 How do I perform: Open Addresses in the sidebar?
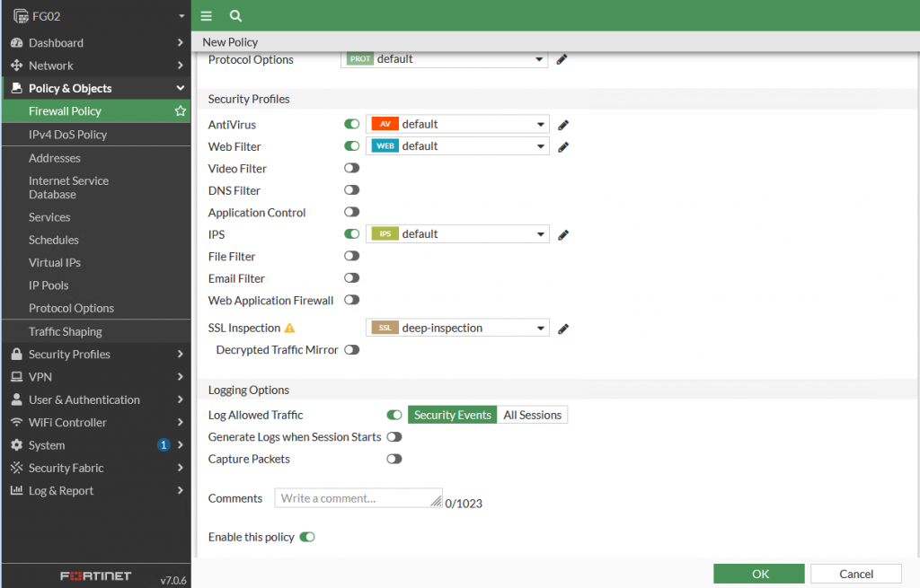point(55,158)
